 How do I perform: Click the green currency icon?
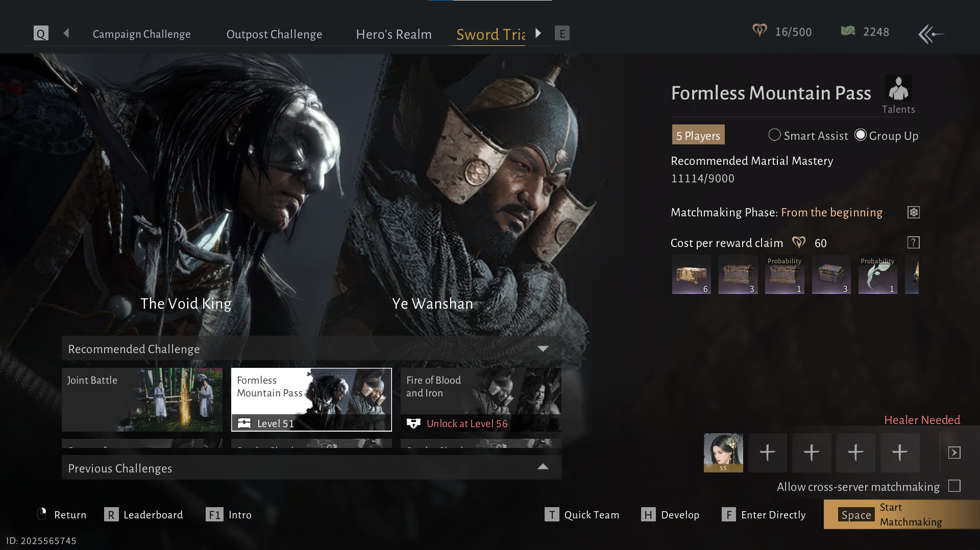(848, 31)
